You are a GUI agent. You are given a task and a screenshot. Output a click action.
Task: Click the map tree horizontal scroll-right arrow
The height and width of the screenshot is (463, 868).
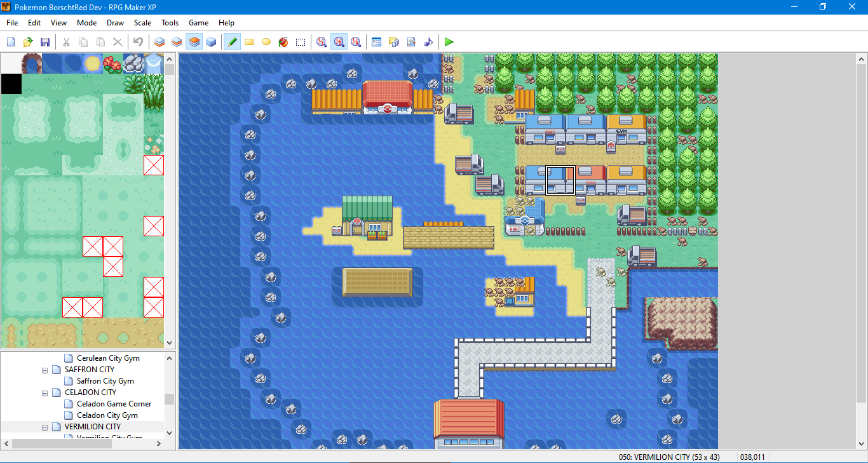[x=159, y=444]
